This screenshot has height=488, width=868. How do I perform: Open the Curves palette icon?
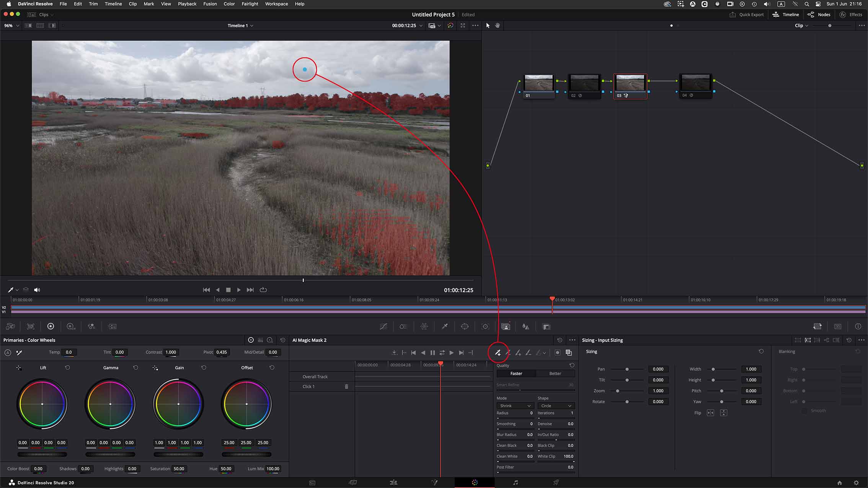tap(383, 327)
